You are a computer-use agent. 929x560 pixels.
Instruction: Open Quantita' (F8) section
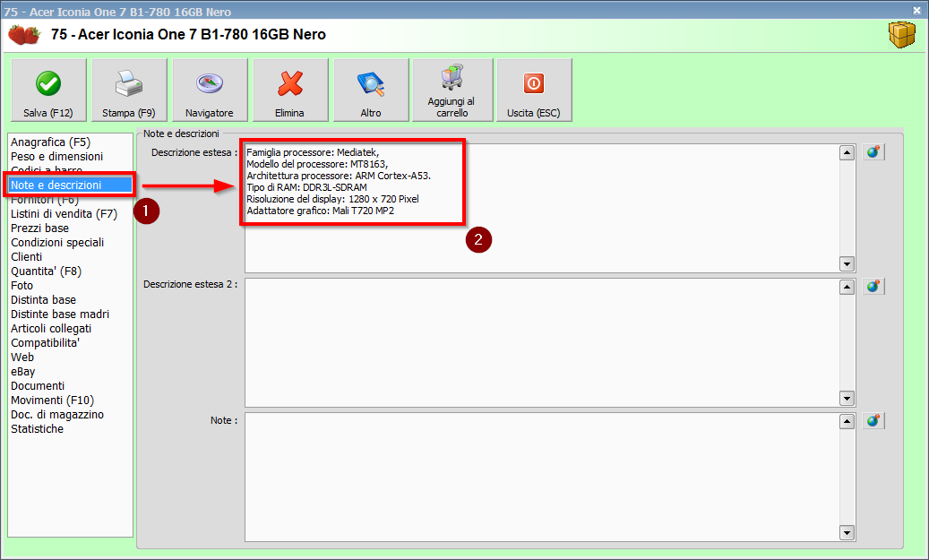point(47,271)
